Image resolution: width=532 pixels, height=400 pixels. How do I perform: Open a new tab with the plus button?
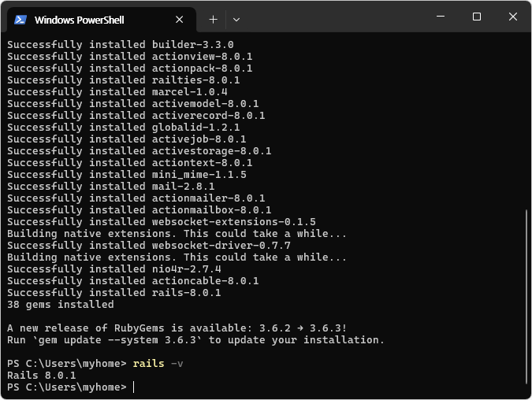pyautogui.click(x=213, y=19)
